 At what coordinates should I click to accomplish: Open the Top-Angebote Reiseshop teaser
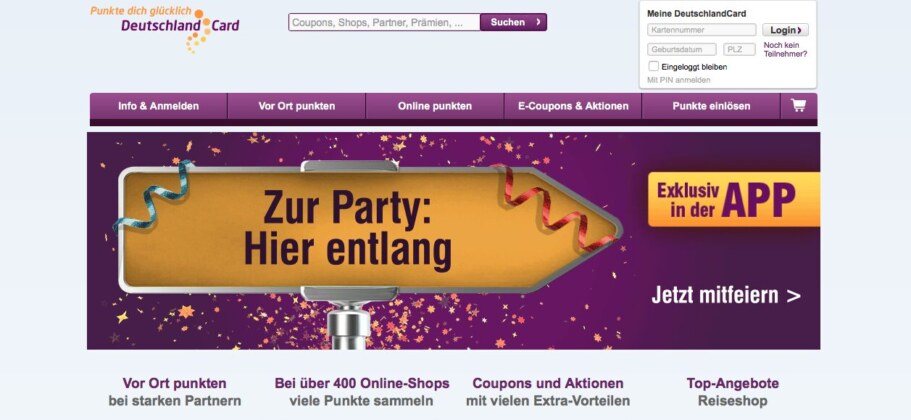click(x=732, y=392)
